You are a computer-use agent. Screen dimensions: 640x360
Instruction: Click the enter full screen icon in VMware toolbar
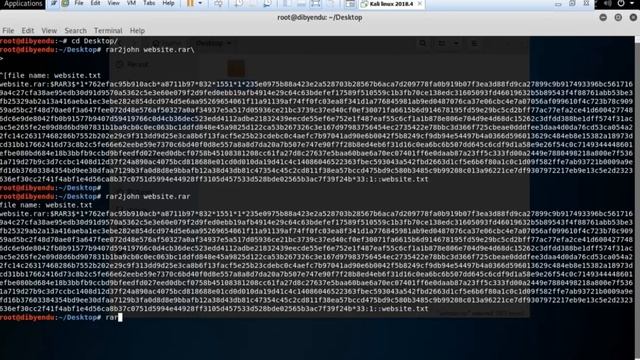(316, 4)
